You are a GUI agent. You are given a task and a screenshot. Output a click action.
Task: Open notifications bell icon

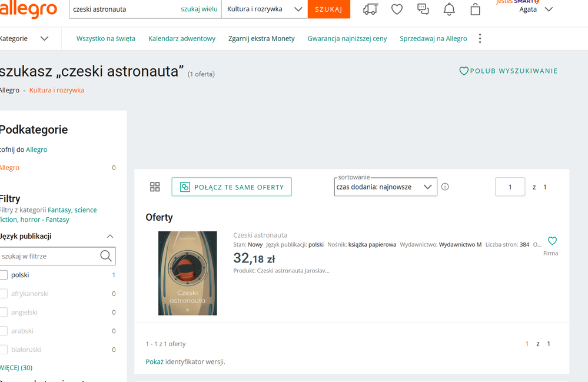(x=449, y=9)
